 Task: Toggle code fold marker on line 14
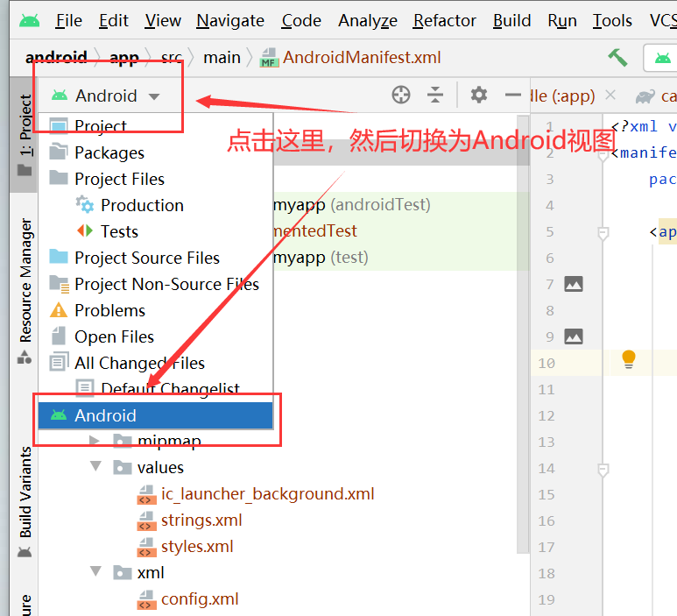pyautogui.click(x=603, y=470)
